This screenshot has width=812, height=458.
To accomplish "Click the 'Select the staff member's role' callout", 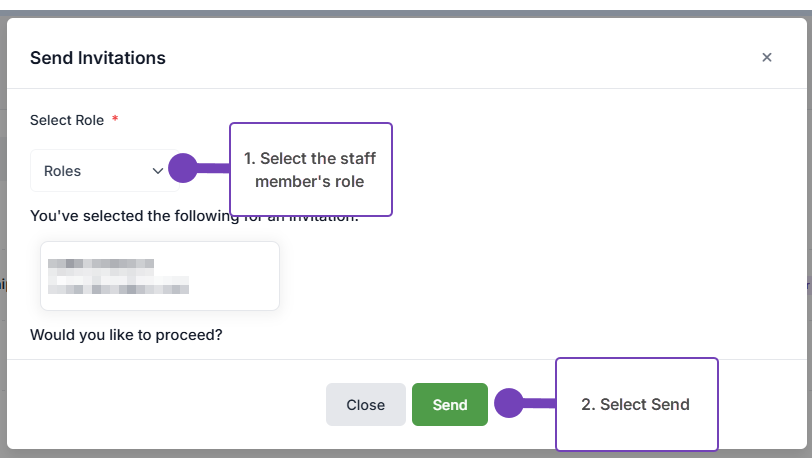I will [x=310, y=169].
